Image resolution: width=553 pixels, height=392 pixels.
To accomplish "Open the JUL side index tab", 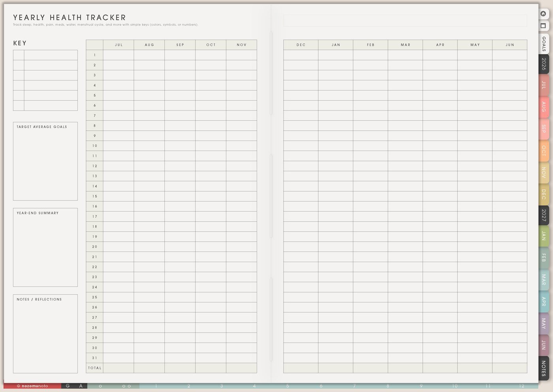I will [x=544, y=85].
